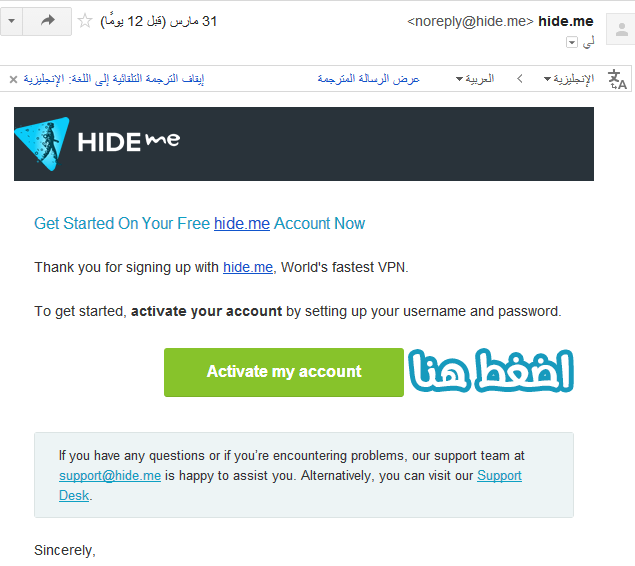This screenshot has width=635, height=566.
Task: Click stop auto-translation for English link
Action: pyautogui.click(x=114, y=79)
